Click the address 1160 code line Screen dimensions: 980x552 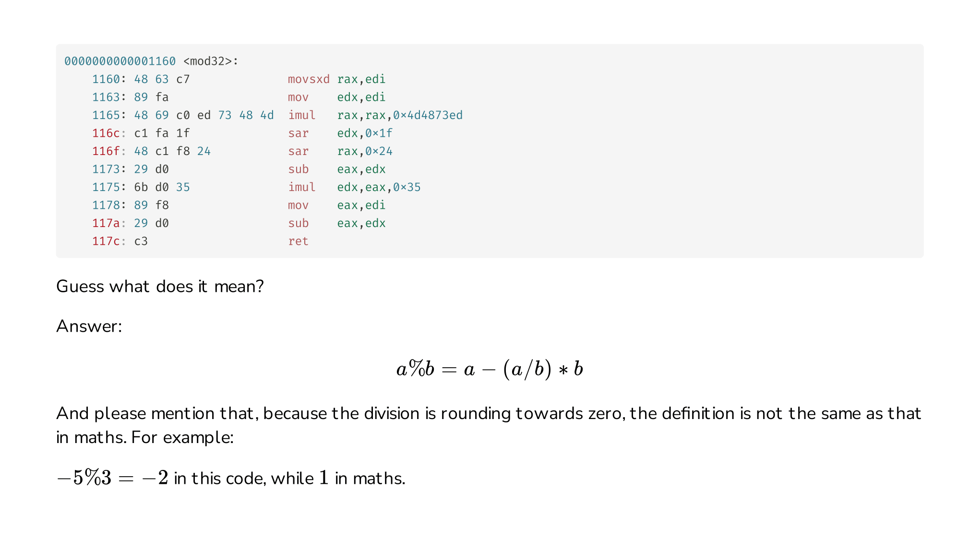pyautogui.click(x=239, y=79)
